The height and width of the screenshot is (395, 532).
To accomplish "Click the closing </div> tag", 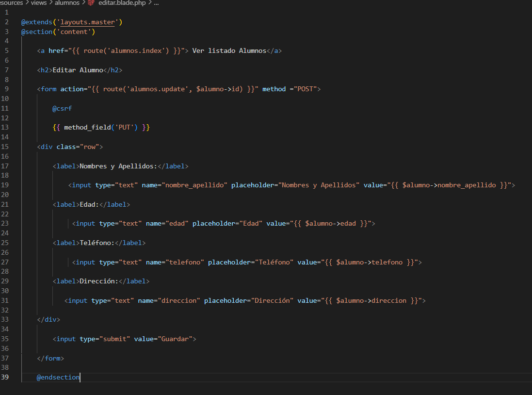I will click(48, 320).
